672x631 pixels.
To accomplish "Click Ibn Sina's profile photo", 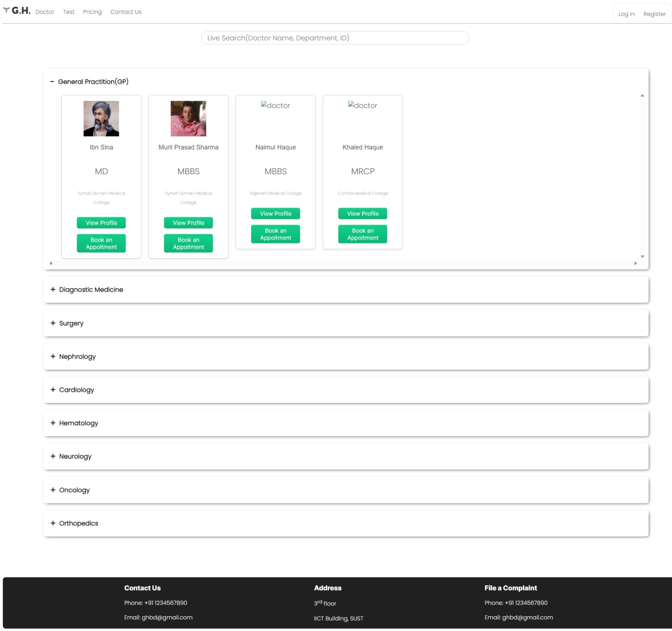I will coord(101,118).
